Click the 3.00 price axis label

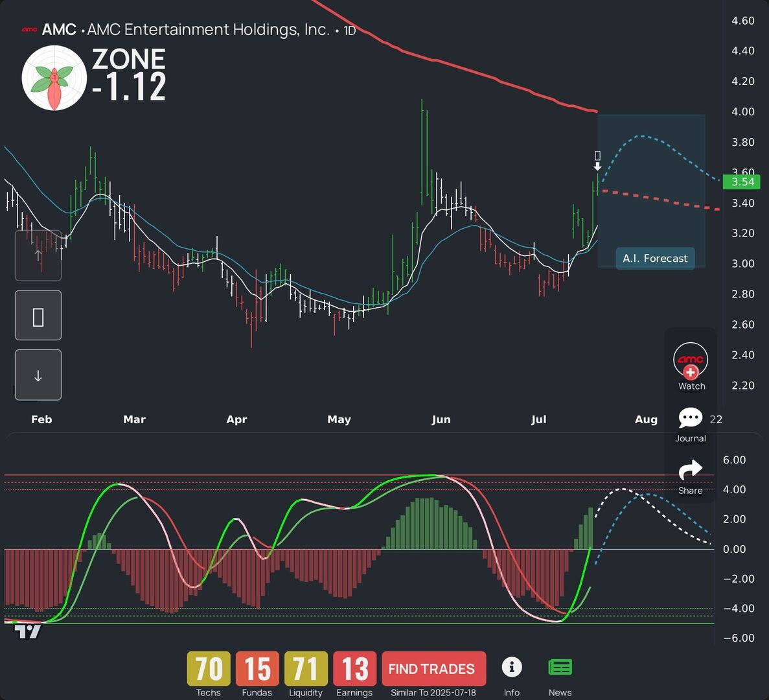[x=743, y=264]
